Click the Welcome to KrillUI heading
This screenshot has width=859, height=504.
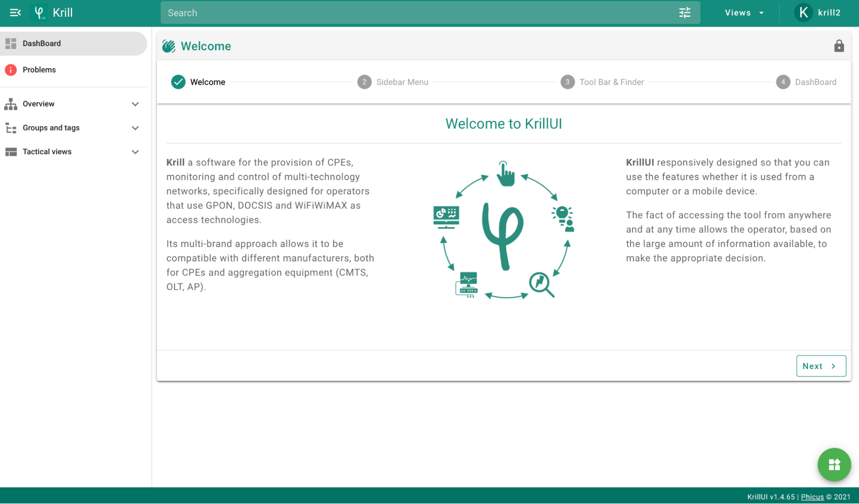point(504,124)
